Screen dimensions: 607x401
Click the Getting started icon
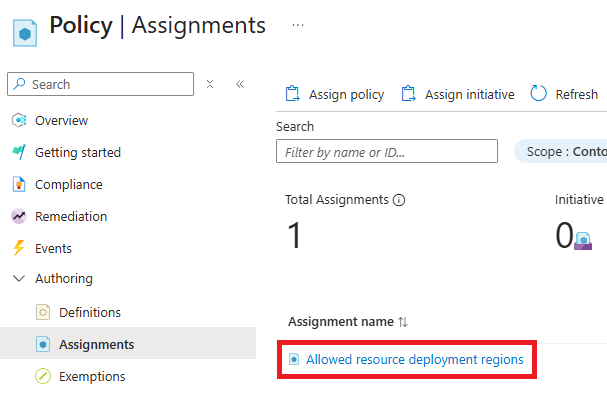pos(19,153)
